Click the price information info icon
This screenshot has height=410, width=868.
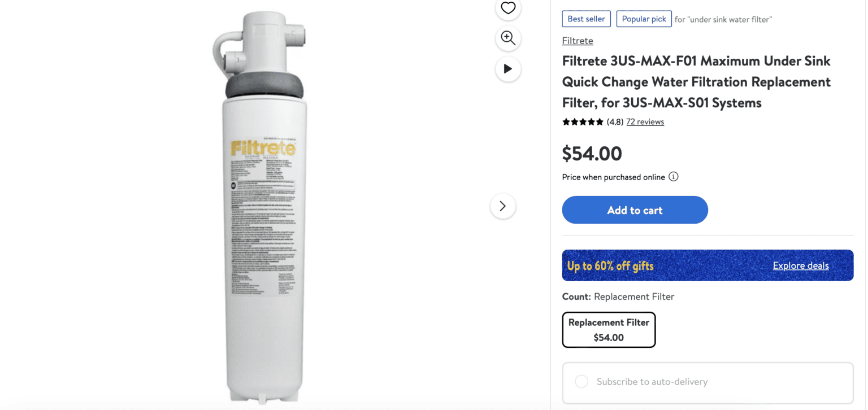(x=673, y=177)
